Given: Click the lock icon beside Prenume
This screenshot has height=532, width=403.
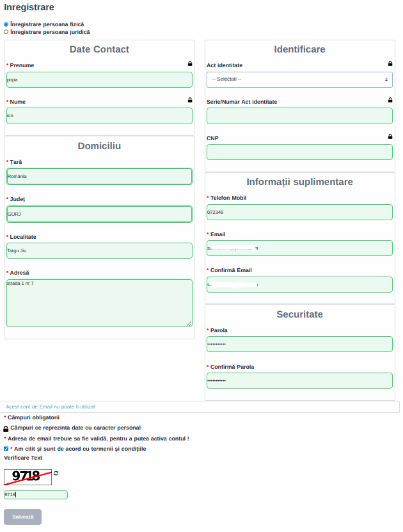Looking at the screenshot, I should 190,63.
